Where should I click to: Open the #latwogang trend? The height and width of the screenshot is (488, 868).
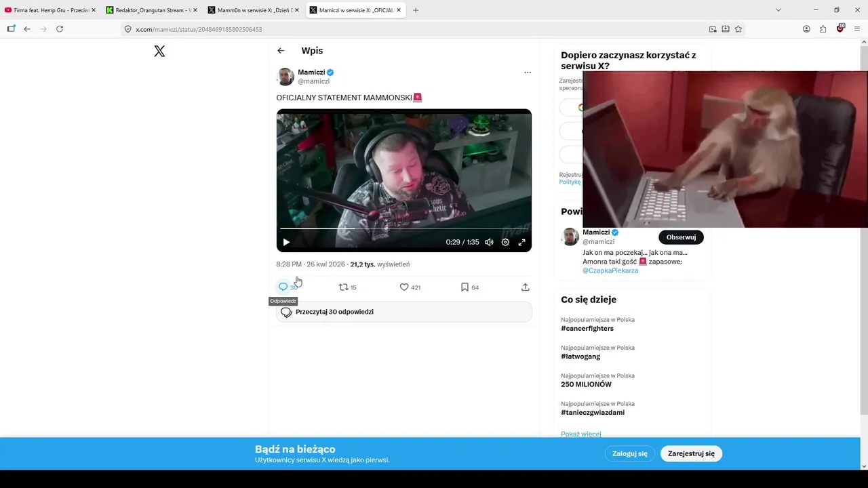[x=580, y=357]
